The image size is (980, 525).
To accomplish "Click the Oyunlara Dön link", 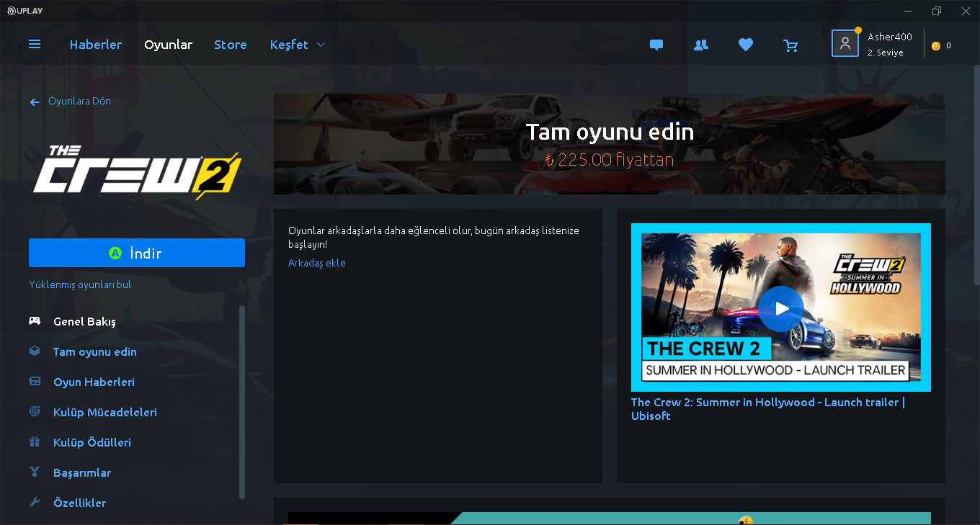I will pos(79,101).
